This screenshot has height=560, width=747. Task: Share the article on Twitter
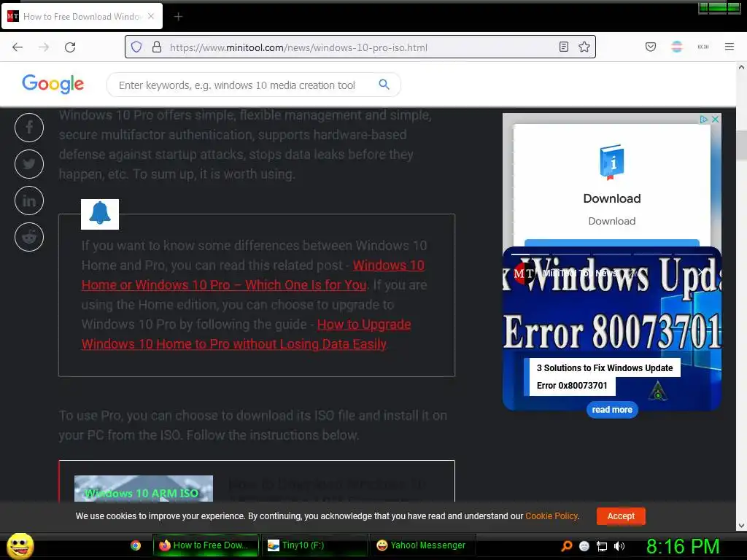29,164
